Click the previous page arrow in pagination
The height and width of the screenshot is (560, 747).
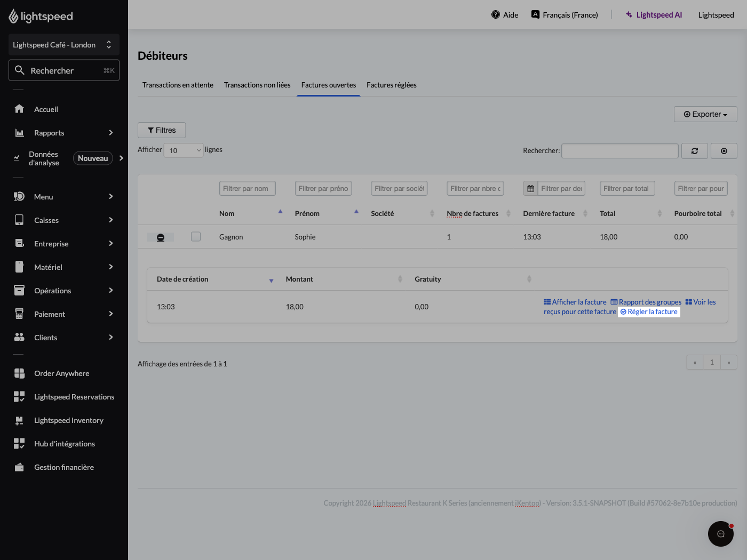tap(695, 362)
